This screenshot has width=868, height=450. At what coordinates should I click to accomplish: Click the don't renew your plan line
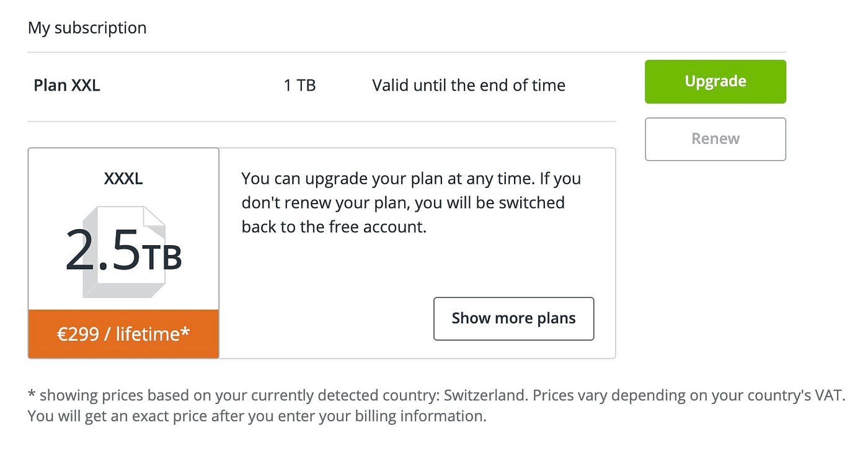[403, 203]
